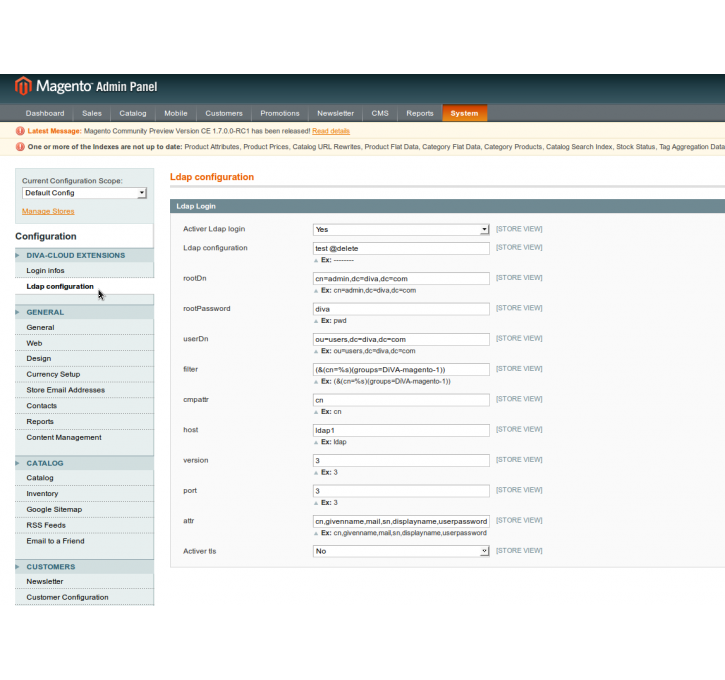Open the Newsletter menu in top navigation
Screen dimensions: 725x680
click(x=335, y=113)
